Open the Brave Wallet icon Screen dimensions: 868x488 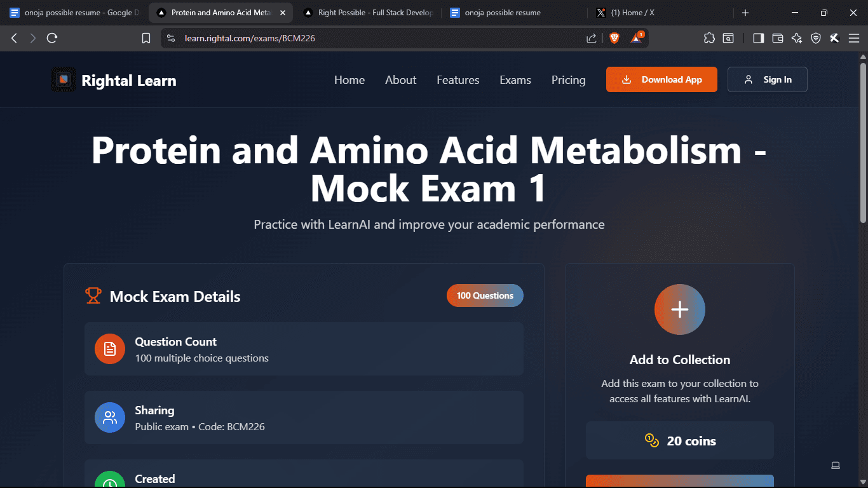[777, 38]
